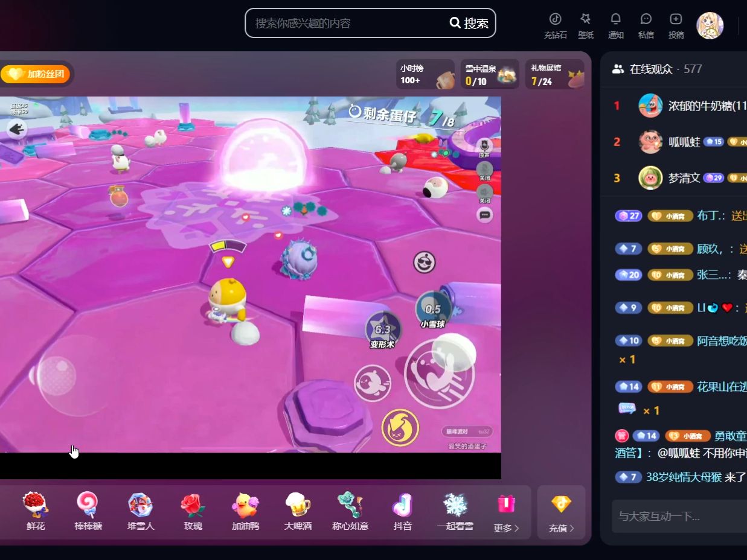Click the 搜索 search button

click(x=469, y=23)
